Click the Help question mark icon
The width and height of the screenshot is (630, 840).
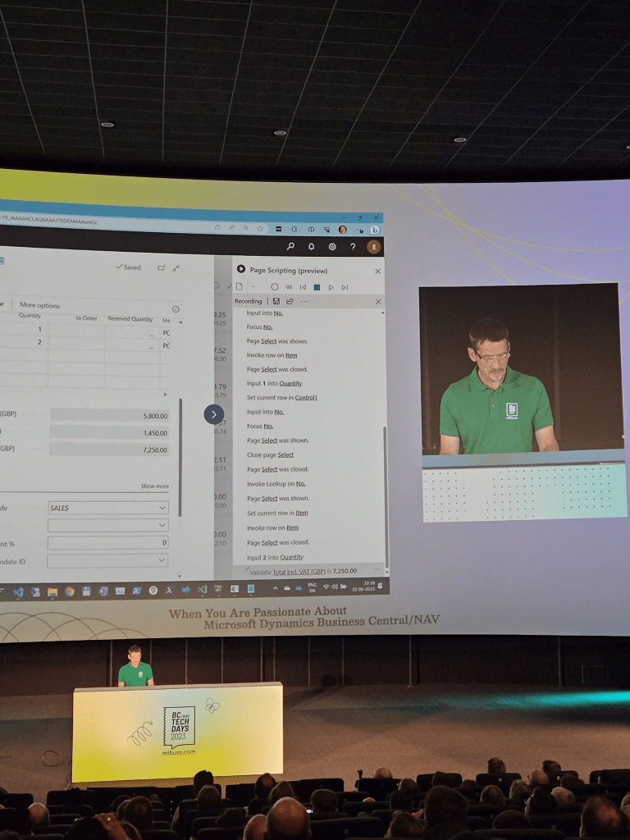tap(353, 247)
